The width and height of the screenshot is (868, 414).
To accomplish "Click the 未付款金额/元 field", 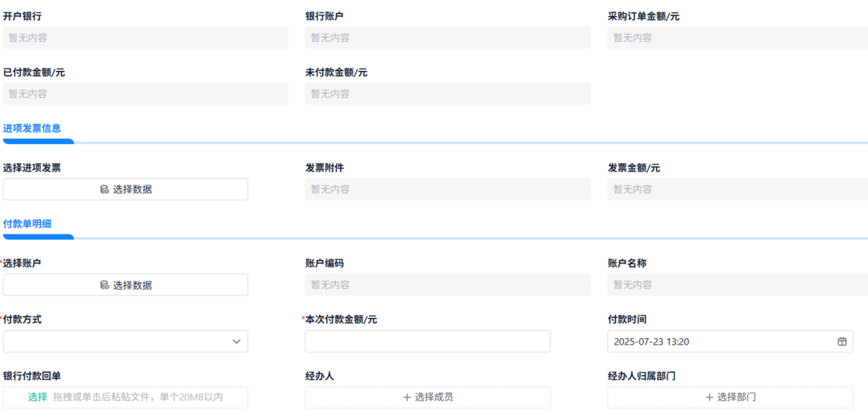I will coord(448,93).
